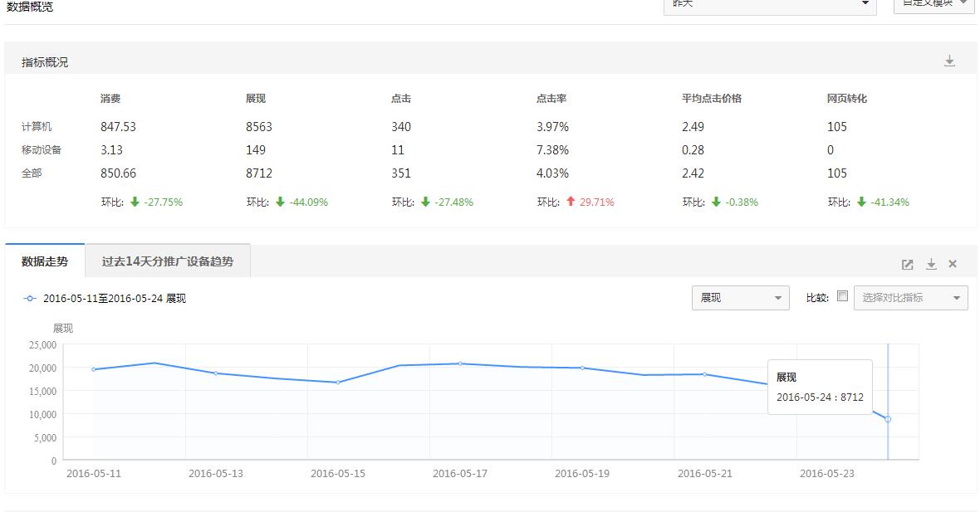Click the 8563 impressions value
Viewport: 980px width, 512px height.
259,127
